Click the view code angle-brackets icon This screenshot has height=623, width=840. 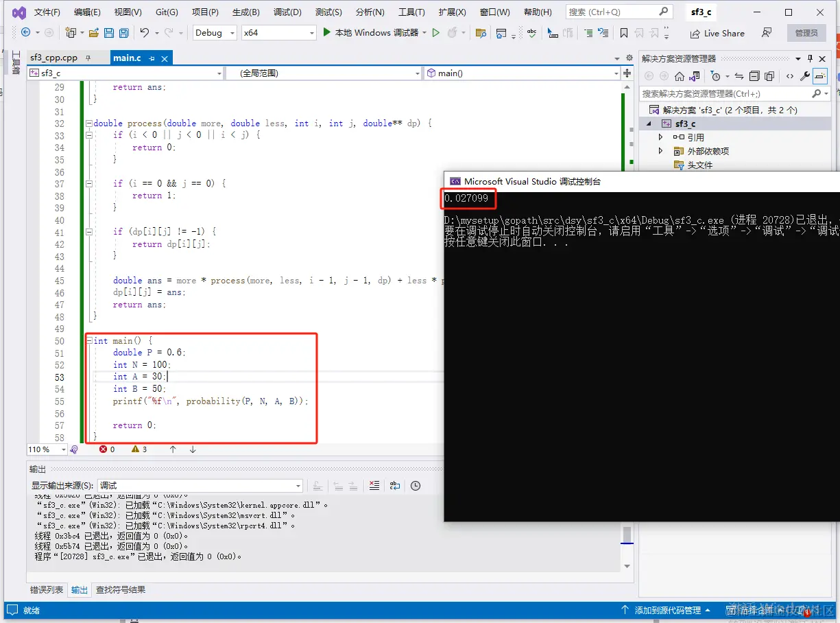[x=790, y=76]
